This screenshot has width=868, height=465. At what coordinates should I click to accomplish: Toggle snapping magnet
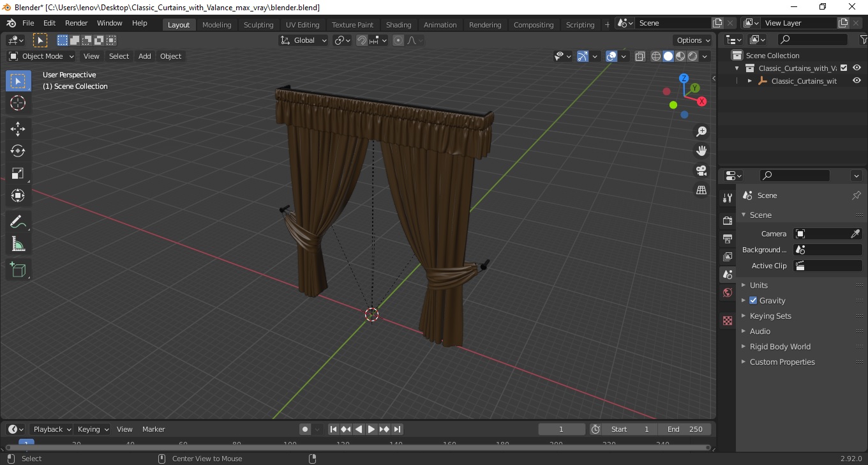[x=362, y=40]
